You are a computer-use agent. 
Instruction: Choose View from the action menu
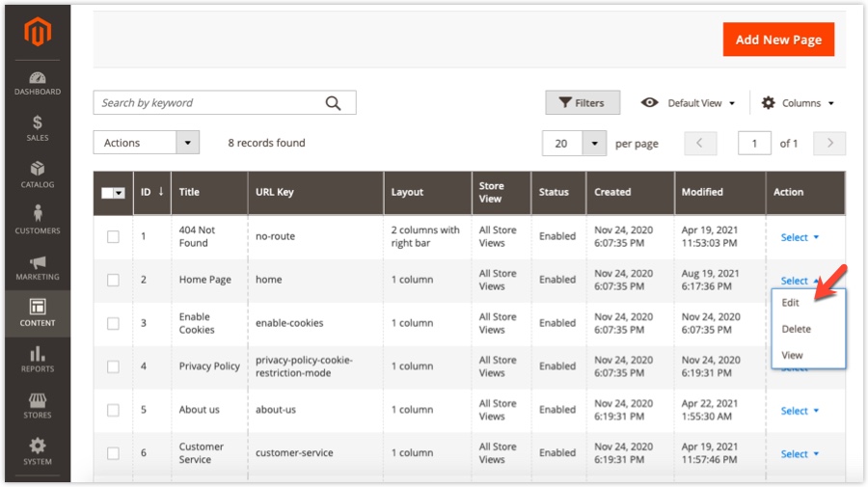tap(792, 355)
